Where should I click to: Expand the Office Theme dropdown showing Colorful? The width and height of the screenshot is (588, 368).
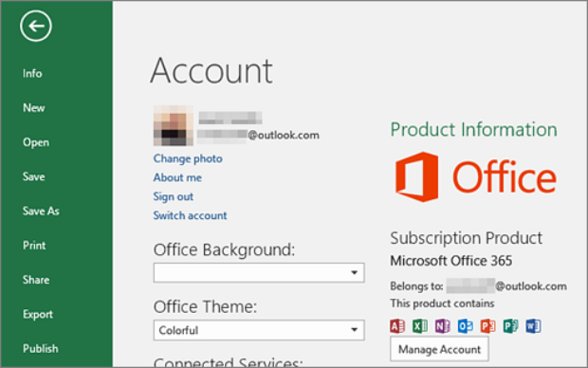pyautogui.click(x=259, y=330)
